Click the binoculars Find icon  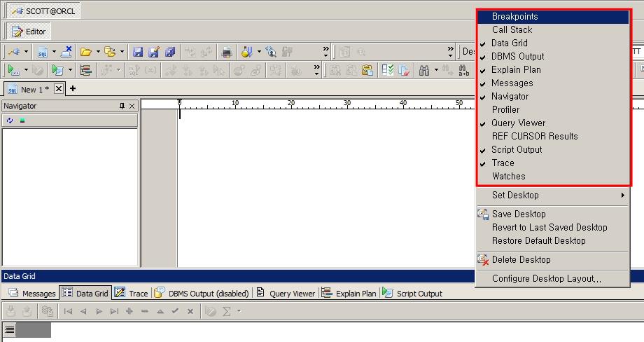pyautogui.click(x=423, y=70)
